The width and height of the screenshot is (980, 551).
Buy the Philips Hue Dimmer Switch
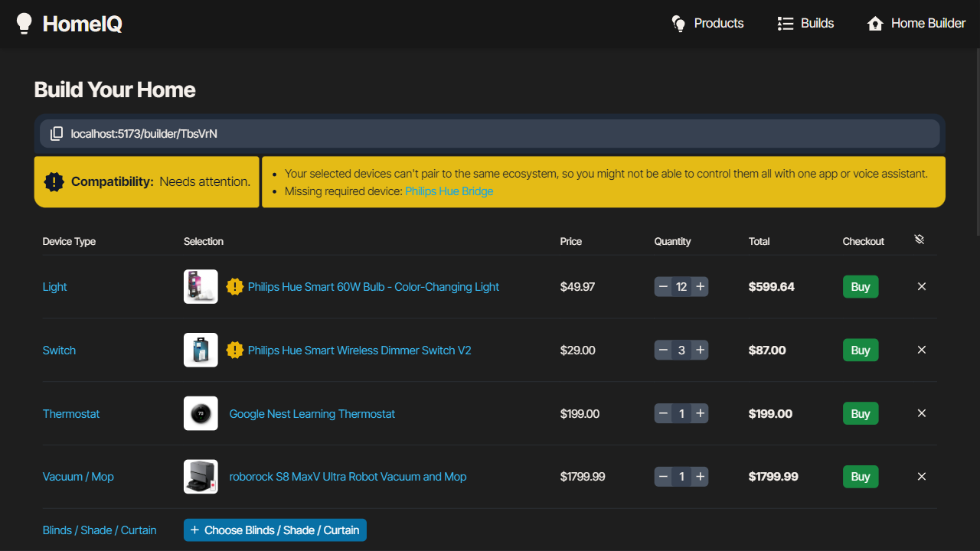[861, 350]
